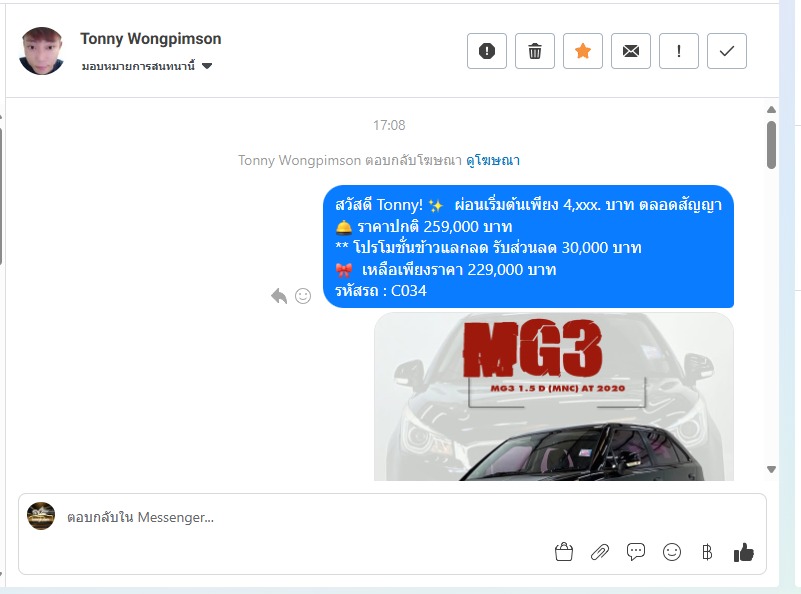Screen dimensions: 801x594
Task: Create a payment request with baht icon
Action: (707, 552)
